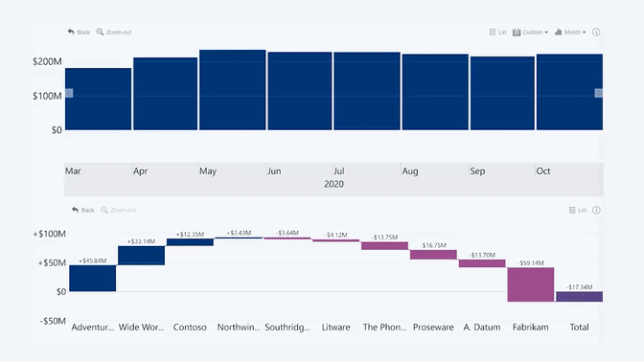Click Jun label on time axis
The height and width of the screenshot is (362, 644).
274,171
